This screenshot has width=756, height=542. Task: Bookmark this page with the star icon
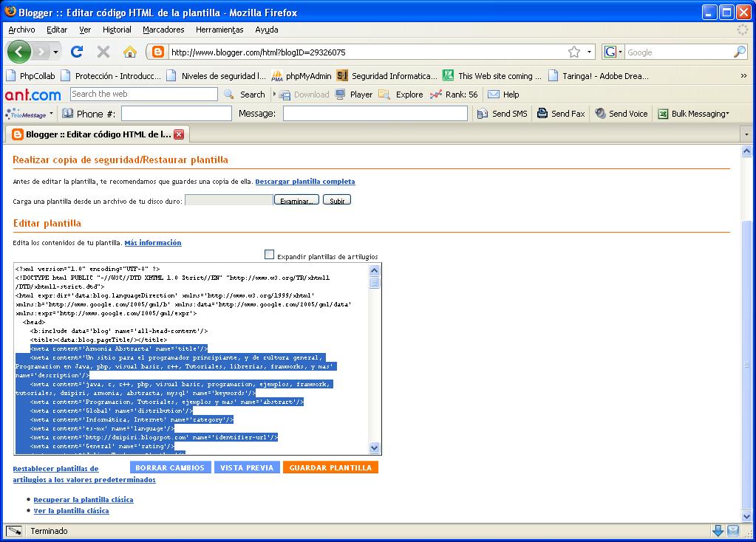click(x=573, y=52)
